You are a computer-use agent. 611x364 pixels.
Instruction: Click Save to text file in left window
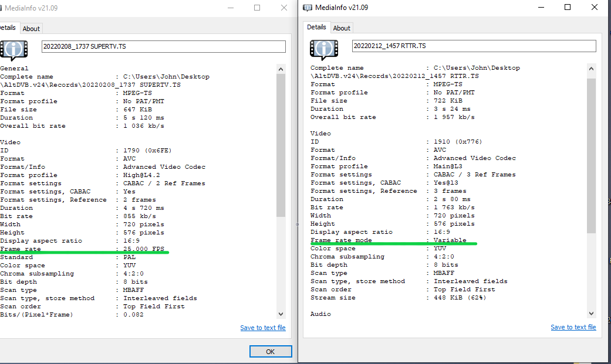[262, 328]
